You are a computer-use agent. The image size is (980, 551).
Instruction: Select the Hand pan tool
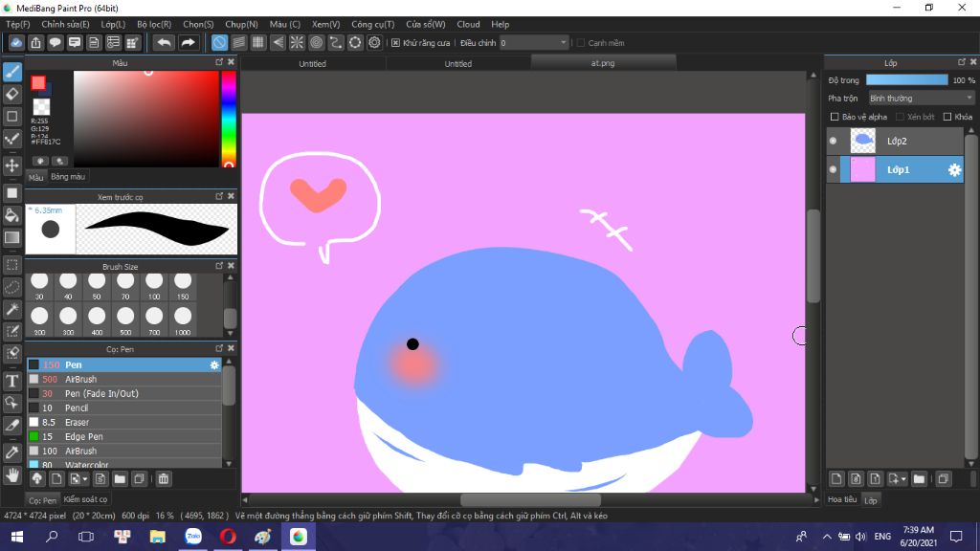(12, 474)
